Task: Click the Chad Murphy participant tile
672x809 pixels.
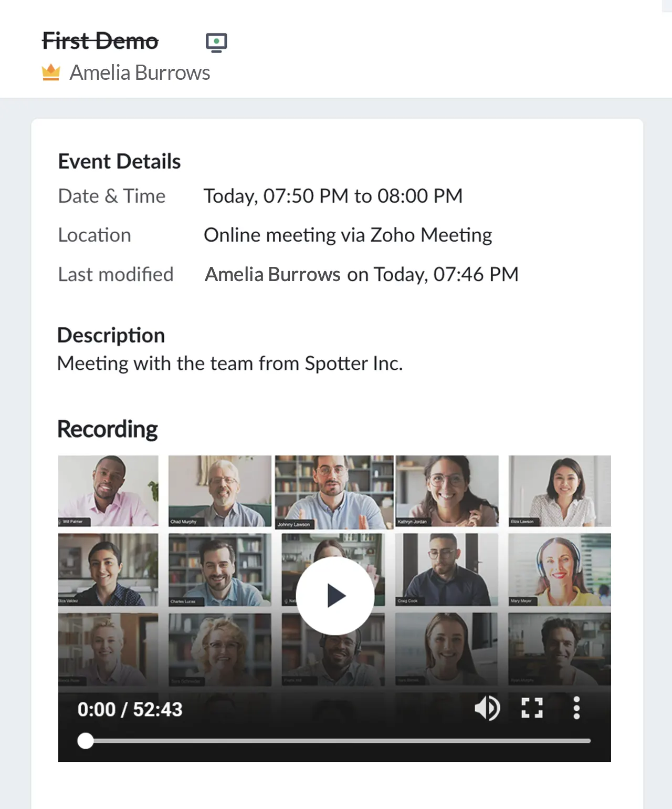Action: click(220, 491)
